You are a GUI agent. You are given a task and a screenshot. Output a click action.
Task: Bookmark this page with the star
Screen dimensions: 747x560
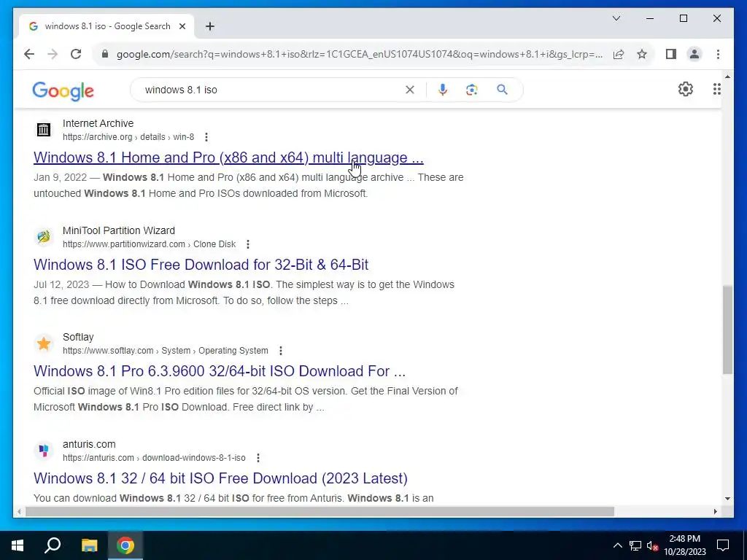(642, 54)
